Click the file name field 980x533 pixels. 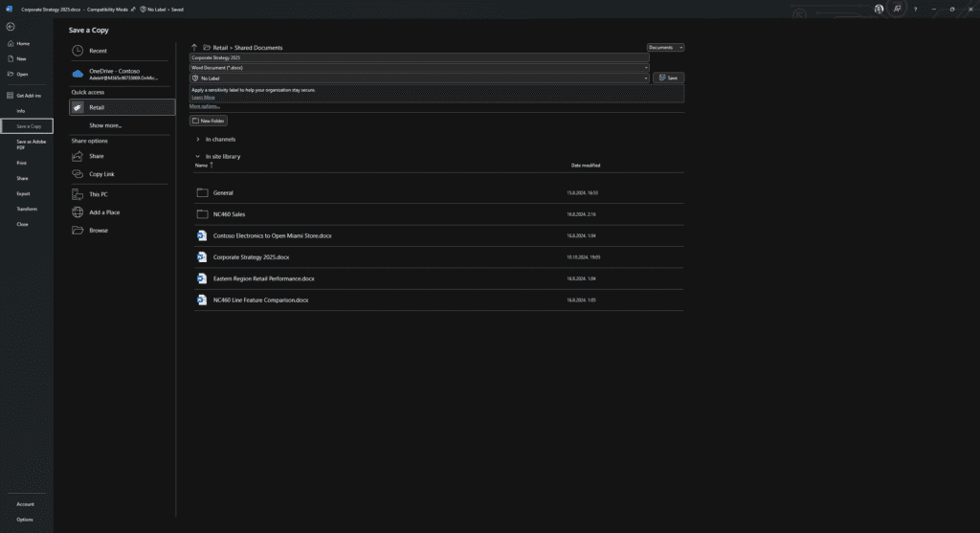419,57
